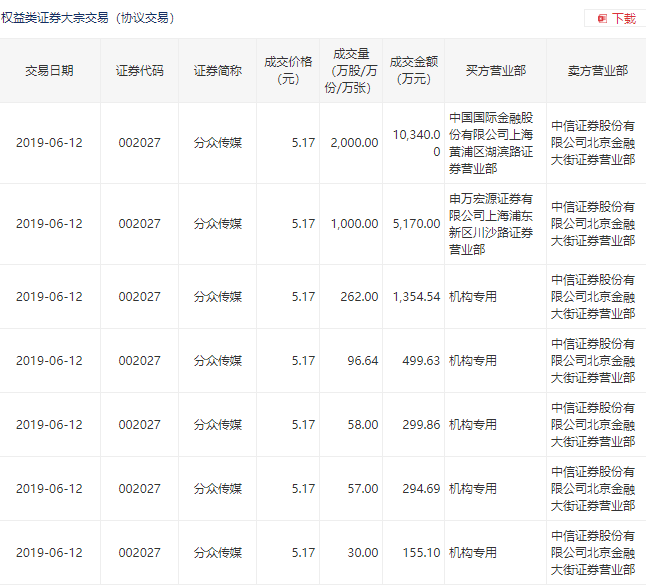Click the date in the 10,340.00 row
This screenshot has height=586, width=646.
(49, 143)
